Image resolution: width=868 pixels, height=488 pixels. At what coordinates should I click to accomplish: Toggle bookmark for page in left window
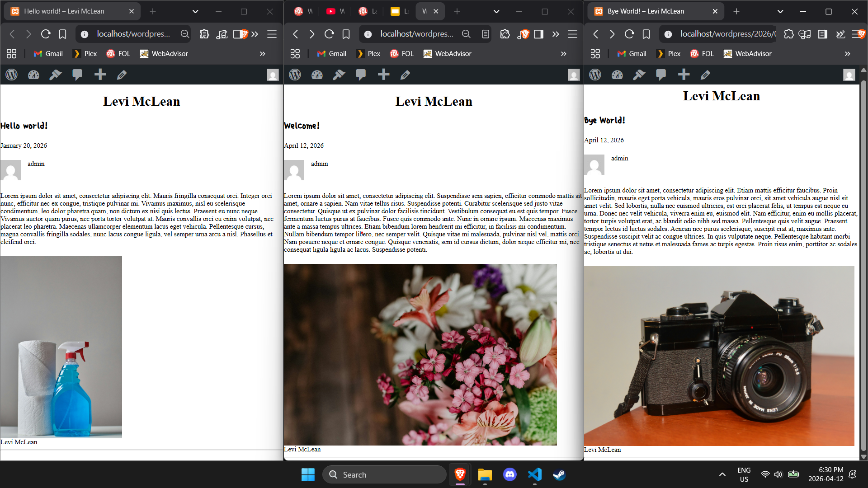coord(63,34)
